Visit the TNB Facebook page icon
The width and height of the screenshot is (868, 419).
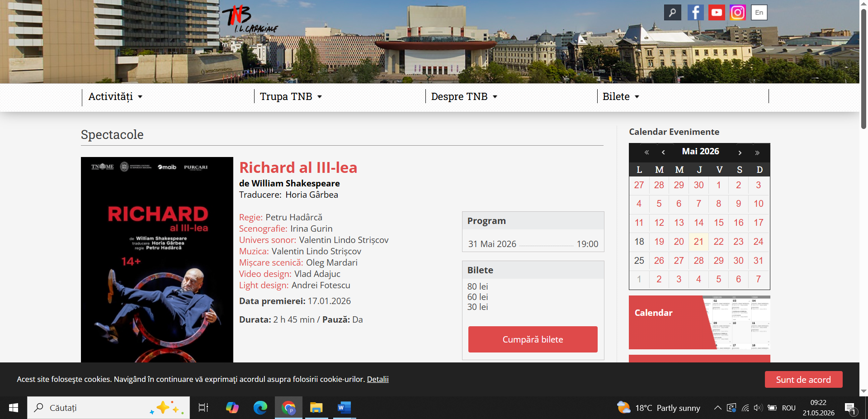click(x=695, y=13)
